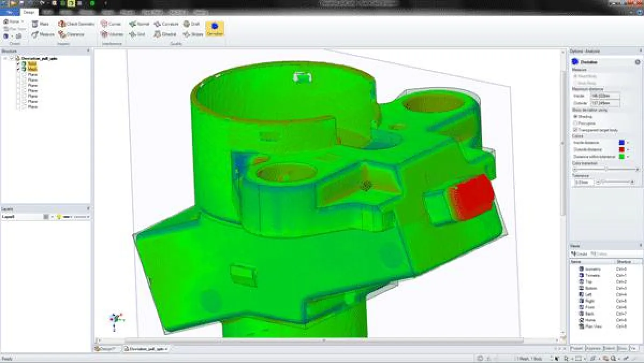
Task: Click the red Outside distance color swatch
Action: [621, 149]
